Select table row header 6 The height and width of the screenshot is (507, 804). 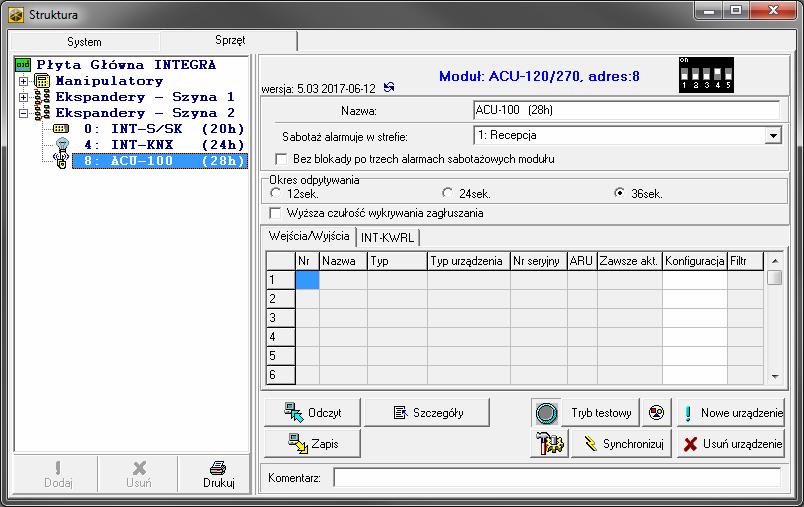[x=280, y=375]
